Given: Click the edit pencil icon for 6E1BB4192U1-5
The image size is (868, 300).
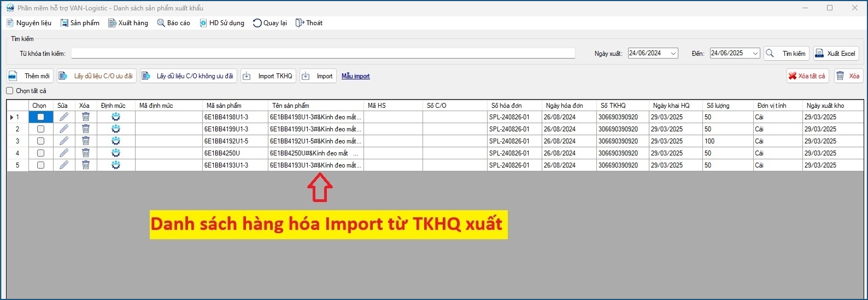Looking at the screenshot, I should (x=64, y=141).
